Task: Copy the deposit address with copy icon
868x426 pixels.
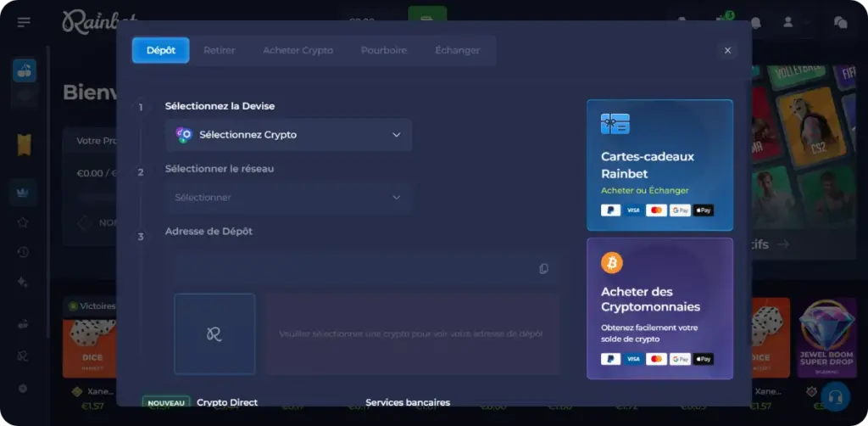Action: (x=543, y=269)
